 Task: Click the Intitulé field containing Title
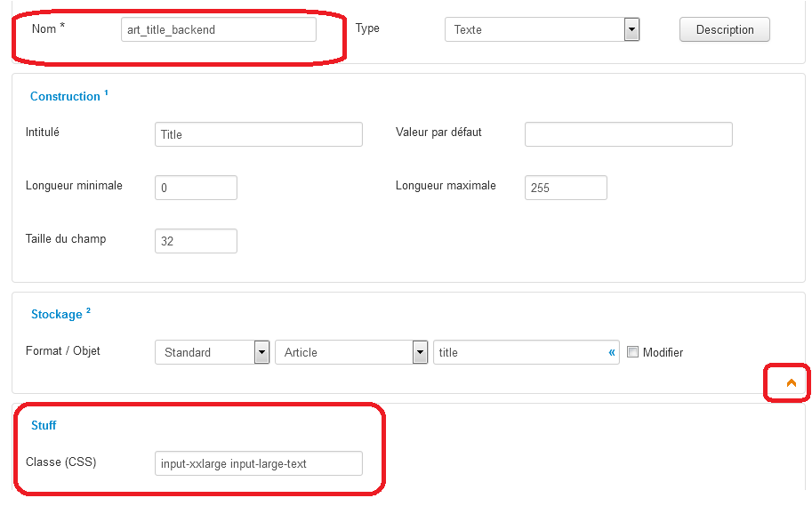(x=259, y=134)
